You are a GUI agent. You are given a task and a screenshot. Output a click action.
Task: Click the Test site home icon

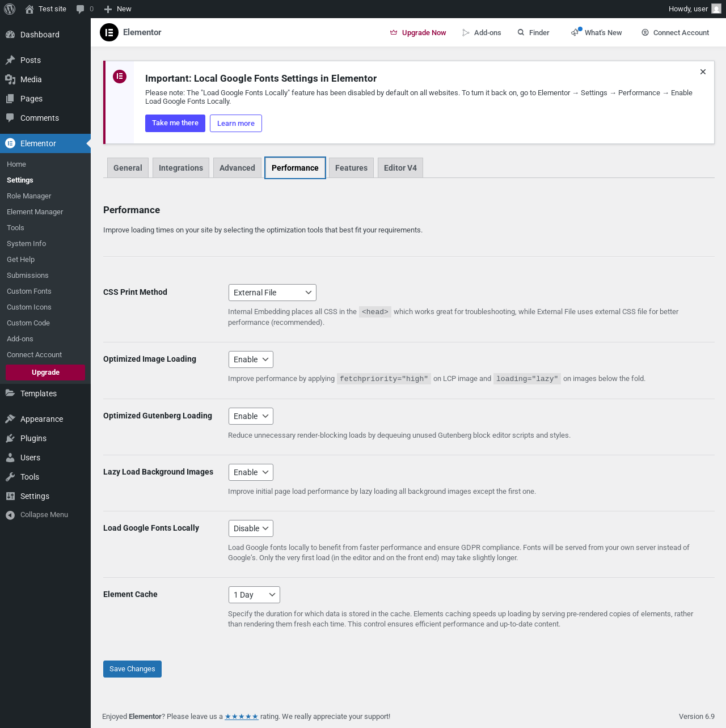point(29,9)
